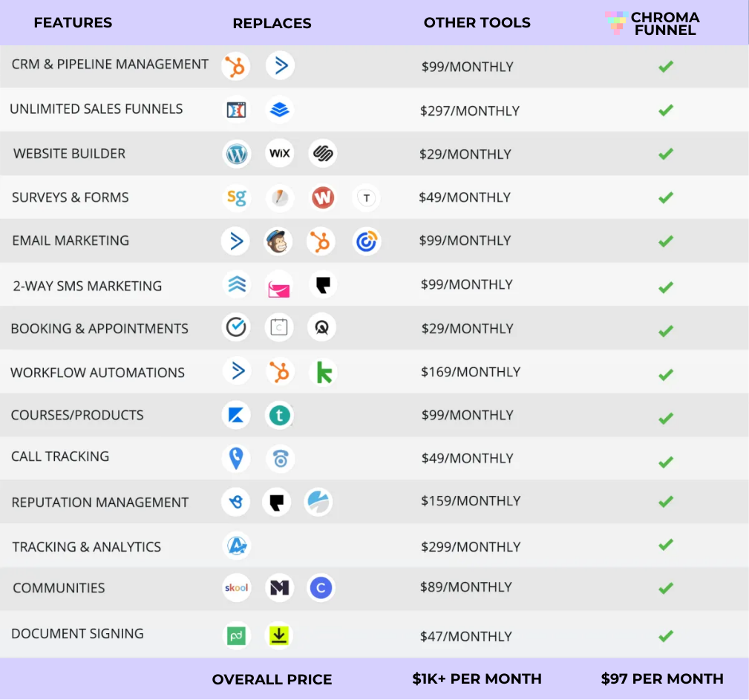Click the ClickFunnels icon beside Unlimited Sales Funnels
Screen dimensions: 749x700
(236, 111)
